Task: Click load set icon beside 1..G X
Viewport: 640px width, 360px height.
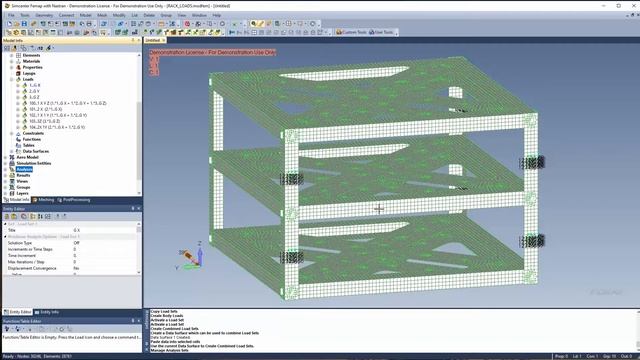Action: pyautogui.click(x=24, y=85)
